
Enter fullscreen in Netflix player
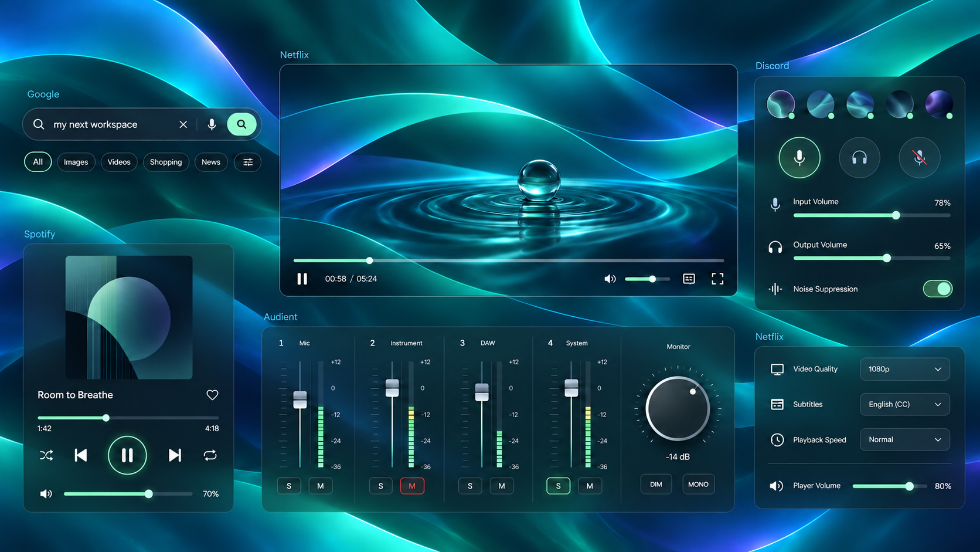(x=717, y=279)
